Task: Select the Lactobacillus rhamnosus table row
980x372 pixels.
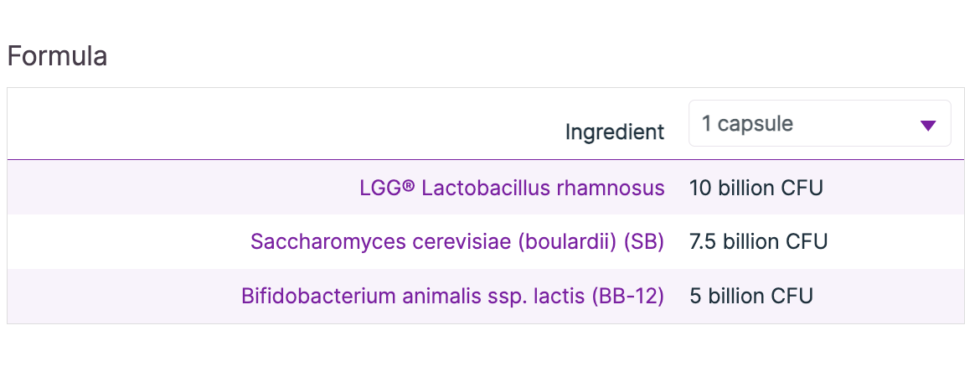Action: tap(168, 188)
